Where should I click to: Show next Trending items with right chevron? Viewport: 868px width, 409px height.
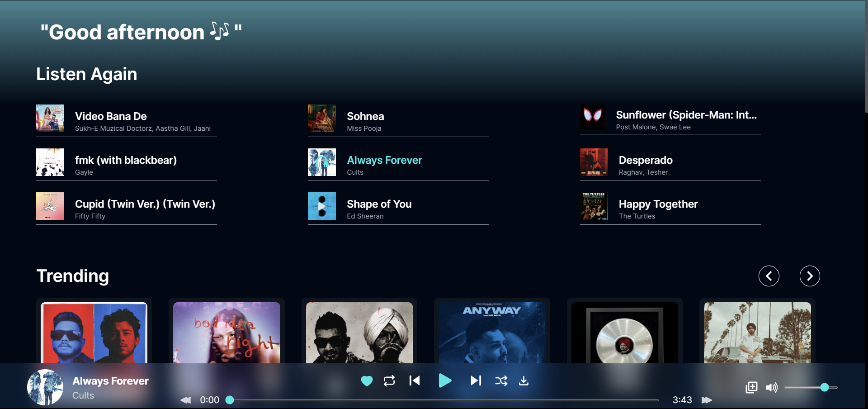pos(810,276)
